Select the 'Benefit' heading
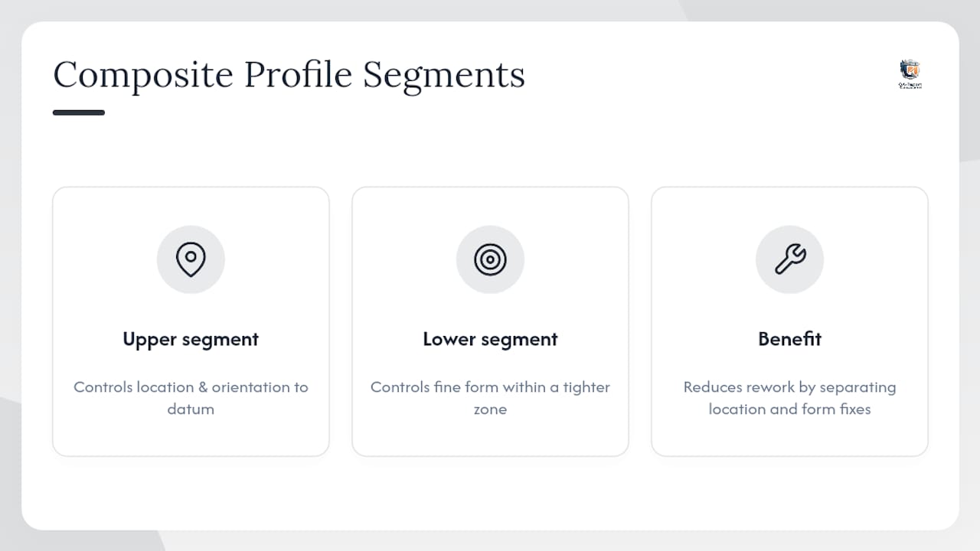980x551 pixels. click(789, 339)
